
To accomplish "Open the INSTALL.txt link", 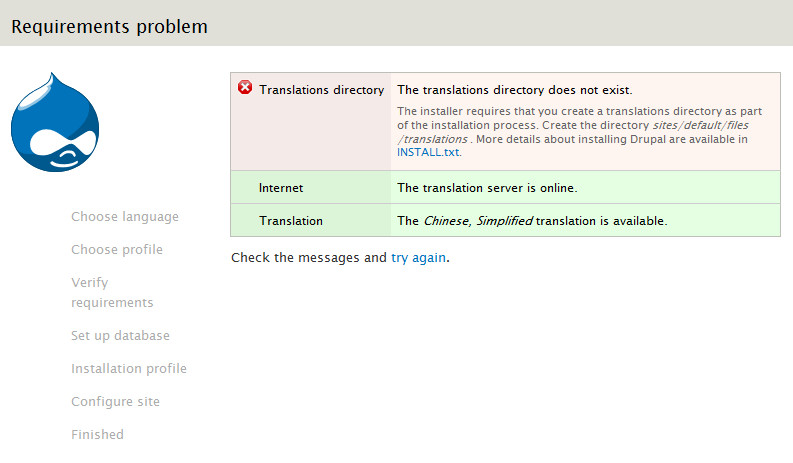I will tap(428, 153).
